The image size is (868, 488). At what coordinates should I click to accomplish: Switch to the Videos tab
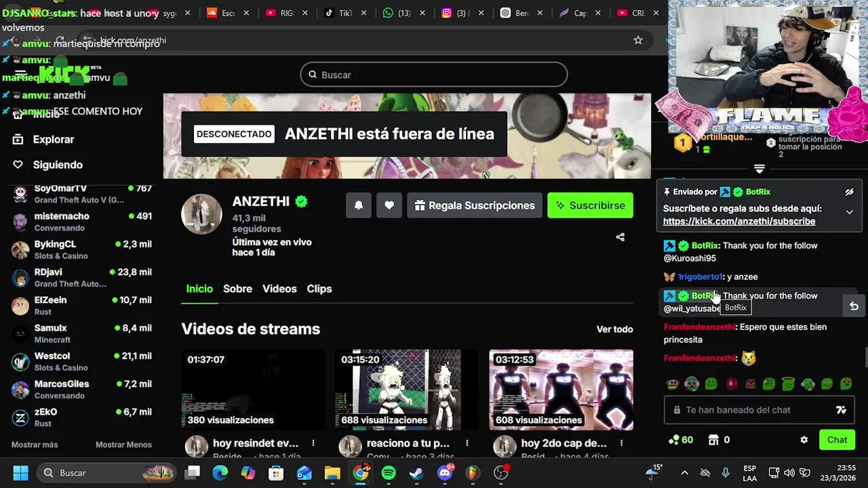(279, 289)
